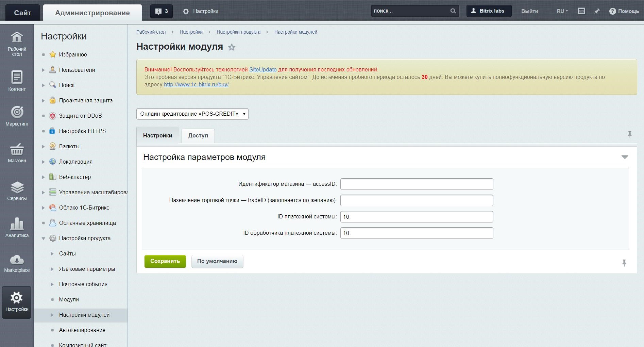
Task: Pin the top admin panel
Action: pos(597,11)
